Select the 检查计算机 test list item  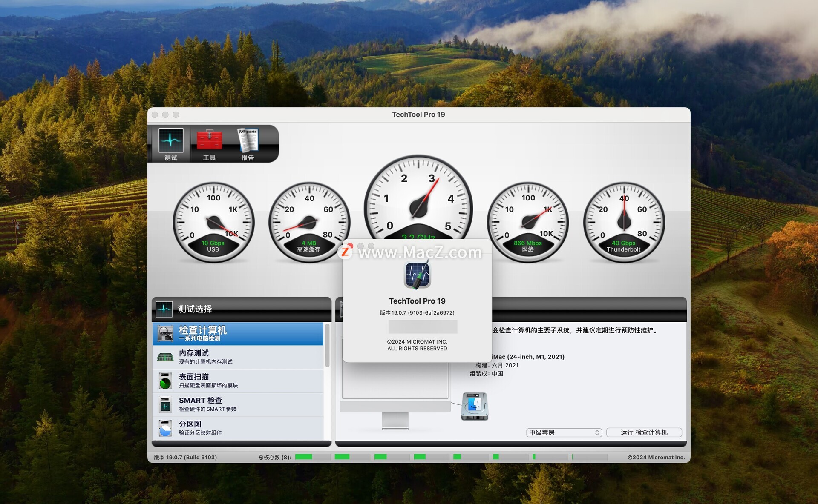pyautogui.click(x=239, y=334)
